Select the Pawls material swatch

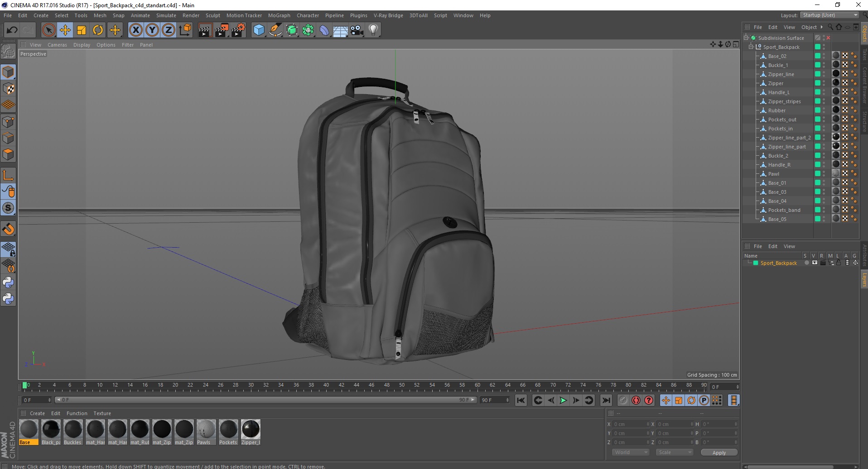coord(206,432)
